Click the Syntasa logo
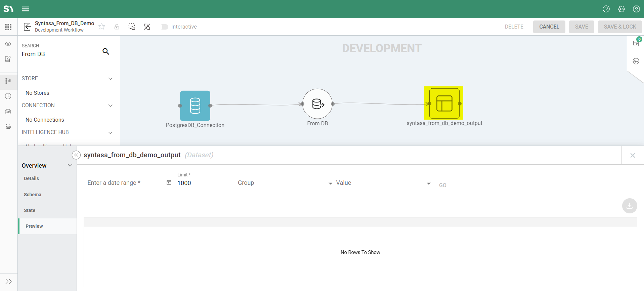Screen dimensions: 644x291 pyautogui.click(x=9, y=9)
